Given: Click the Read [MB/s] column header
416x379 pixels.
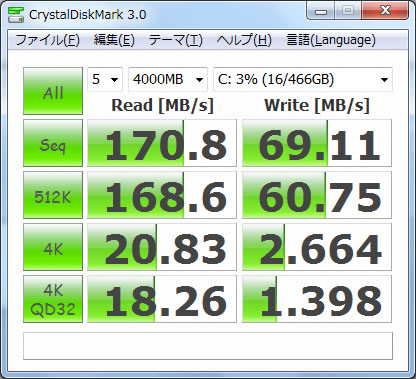Looking at the screenshot, I should point(162,105).
